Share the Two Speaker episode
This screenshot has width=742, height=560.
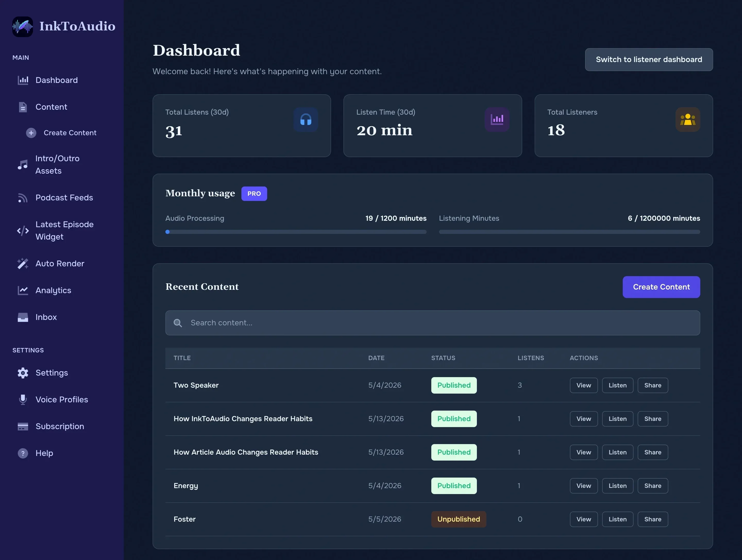click(653, 385)
